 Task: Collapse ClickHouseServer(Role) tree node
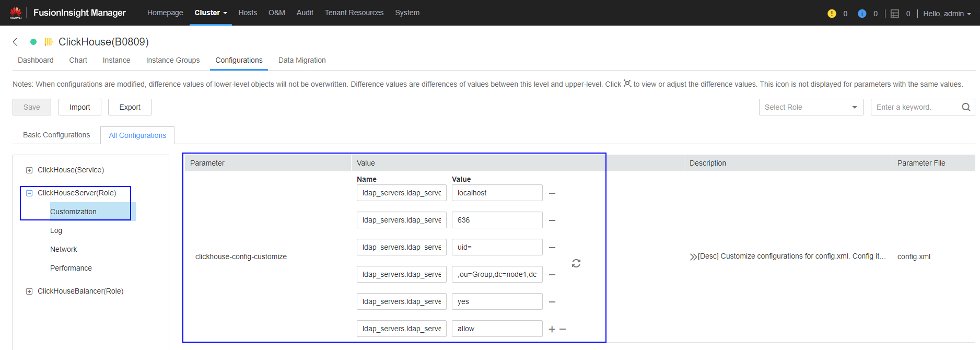29,193
